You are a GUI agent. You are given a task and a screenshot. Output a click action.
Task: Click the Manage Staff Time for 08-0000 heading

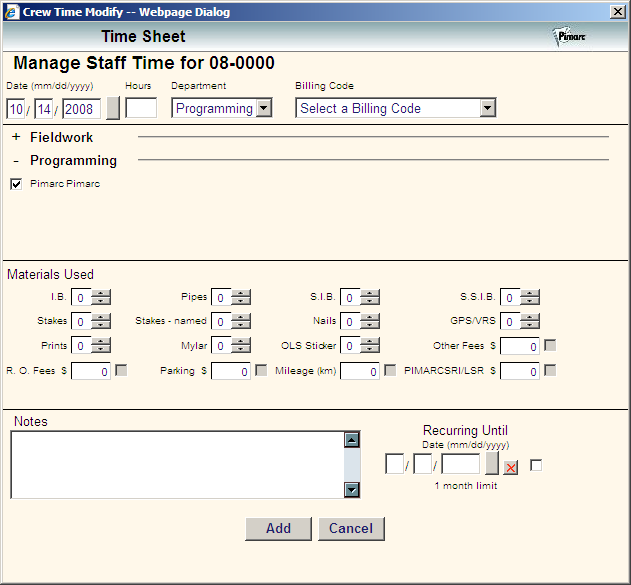coord(144,63)
